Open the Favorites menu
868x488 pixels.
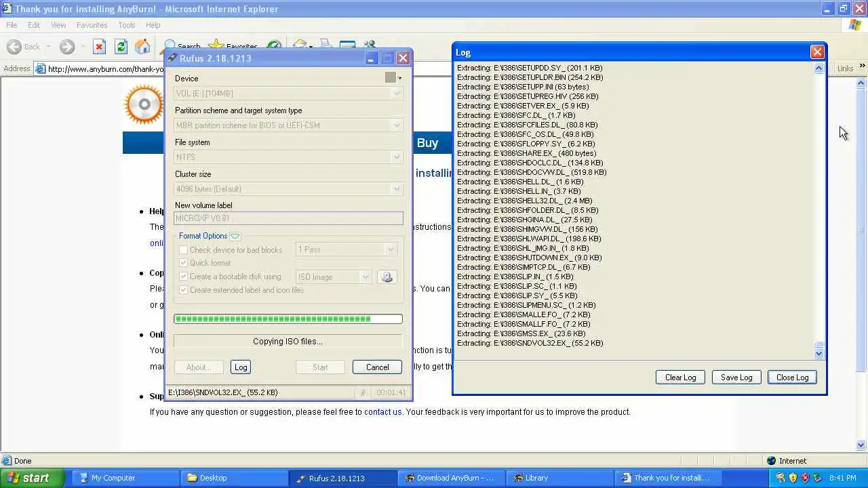[92, 25]
